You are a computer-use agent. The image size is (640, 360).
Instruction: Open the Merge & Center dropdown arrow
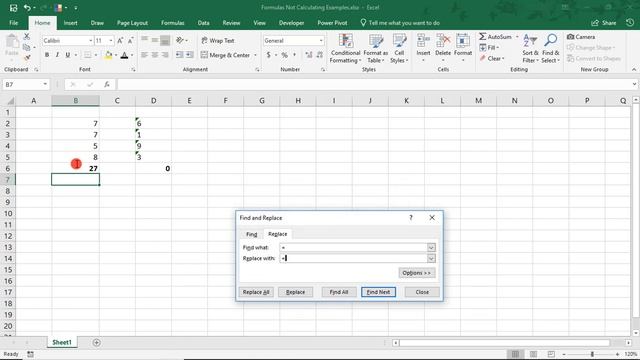coord(256,55)
